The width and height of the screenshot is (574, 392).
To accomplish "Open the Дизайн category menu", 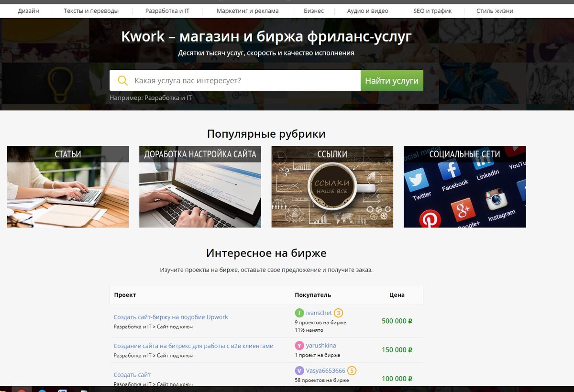I will point(29,11).
